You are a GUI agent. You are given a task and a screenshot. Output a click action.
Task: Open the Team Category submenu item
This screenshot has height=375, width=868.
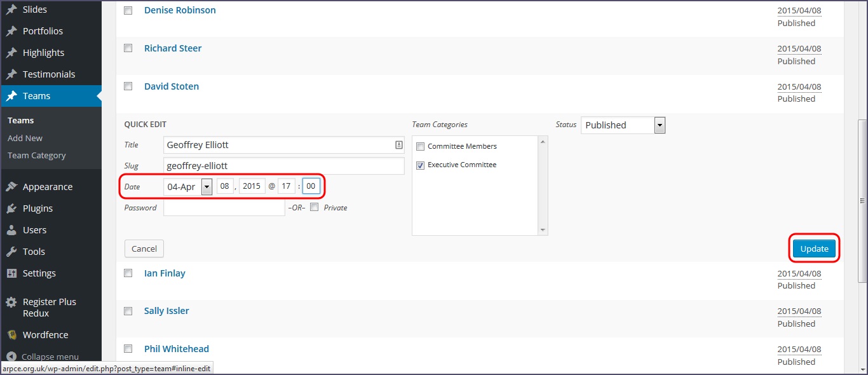coord(36,155)
